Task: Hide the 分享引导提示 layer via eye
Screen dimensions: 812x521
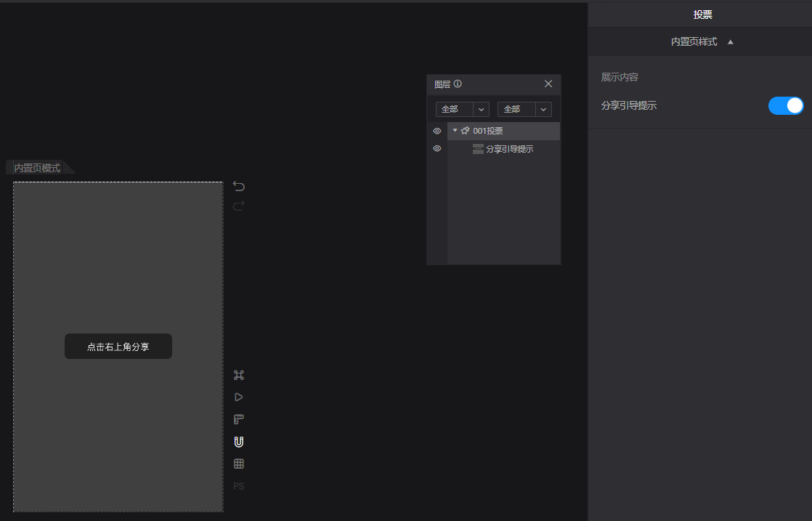Action: [437, 149]
